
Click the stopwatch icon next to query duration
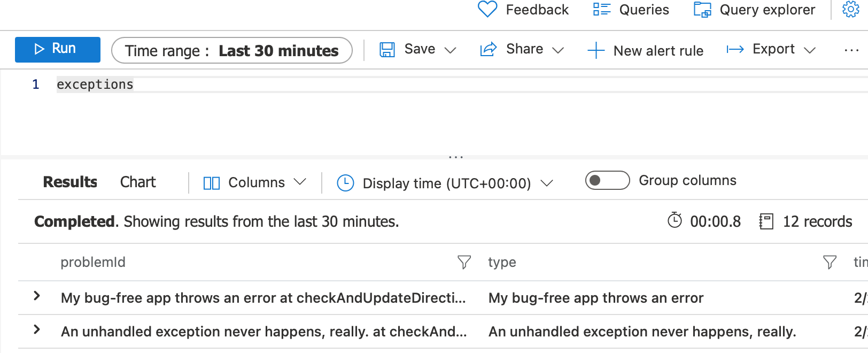676,221
